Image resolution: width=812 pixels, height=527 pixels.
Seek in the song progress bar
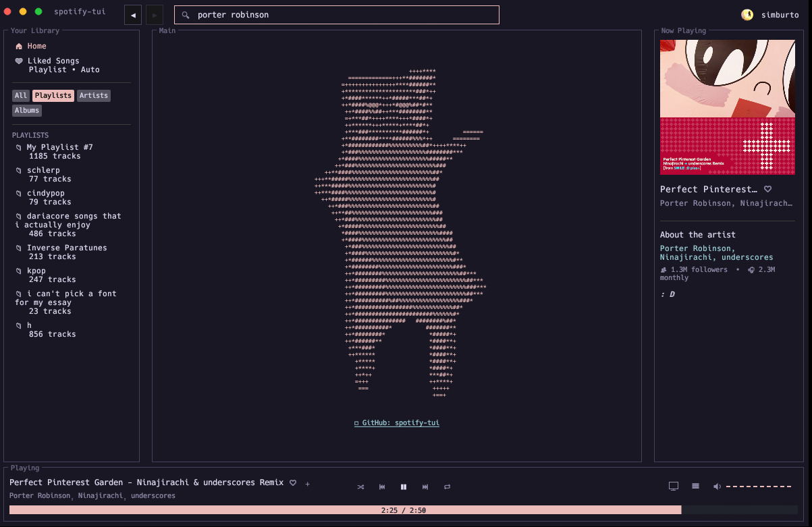404,510
